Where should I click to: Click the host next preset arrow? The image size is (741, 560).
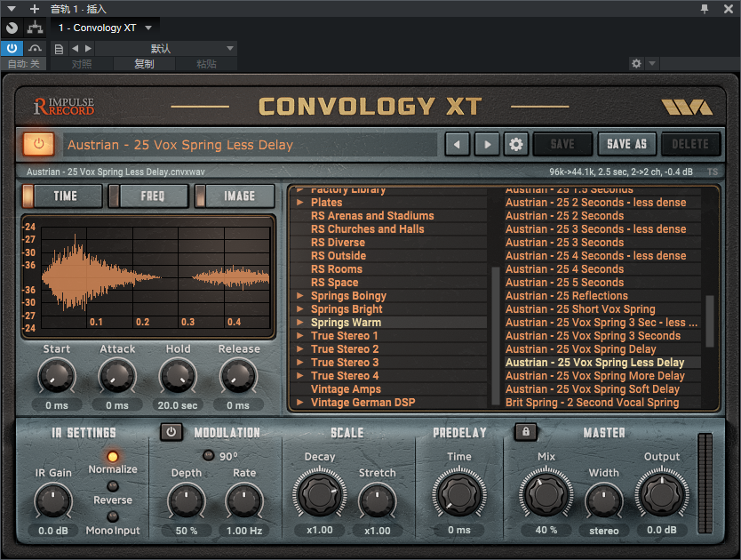[x=88, y=48]
